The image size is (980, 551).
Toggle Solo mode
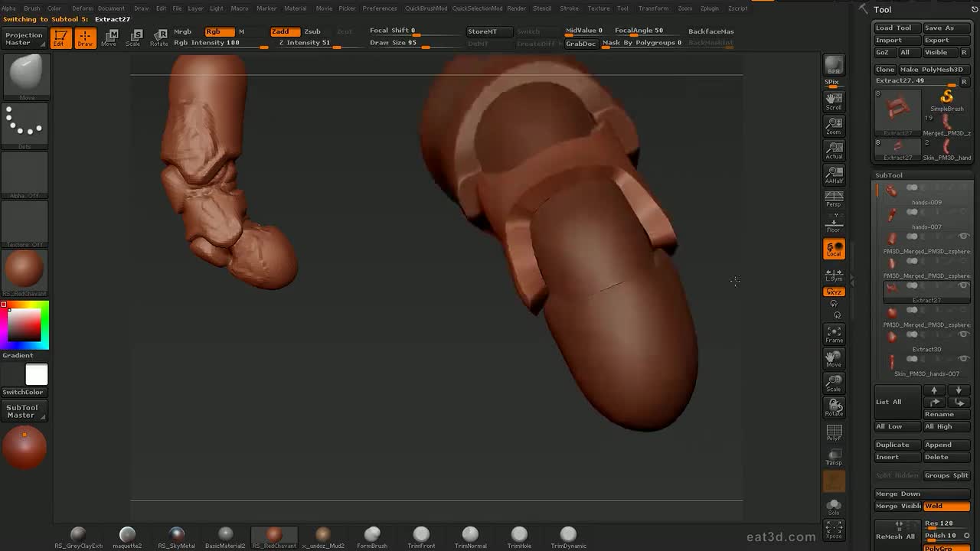(834, 506)
